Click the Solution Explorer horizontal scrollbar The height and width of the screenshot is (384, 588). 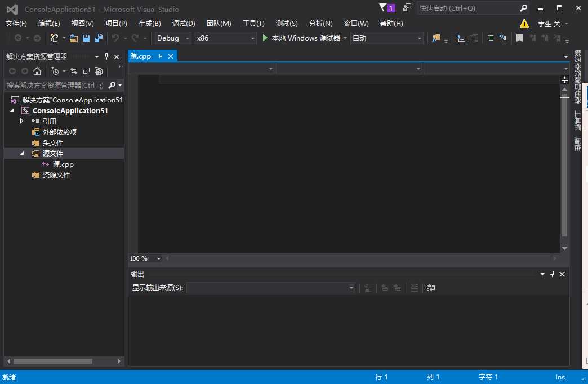click(53, 361)
